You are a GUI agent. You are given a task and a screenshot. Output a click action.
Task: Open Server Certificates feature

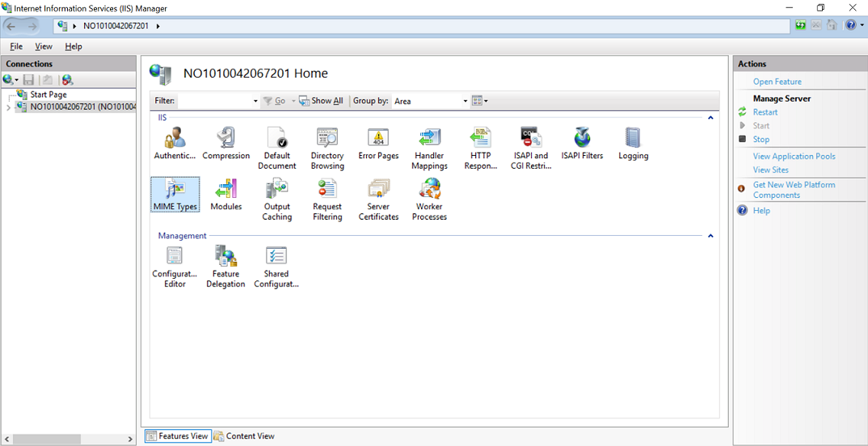pyautogui.click(x=378, y=200)
